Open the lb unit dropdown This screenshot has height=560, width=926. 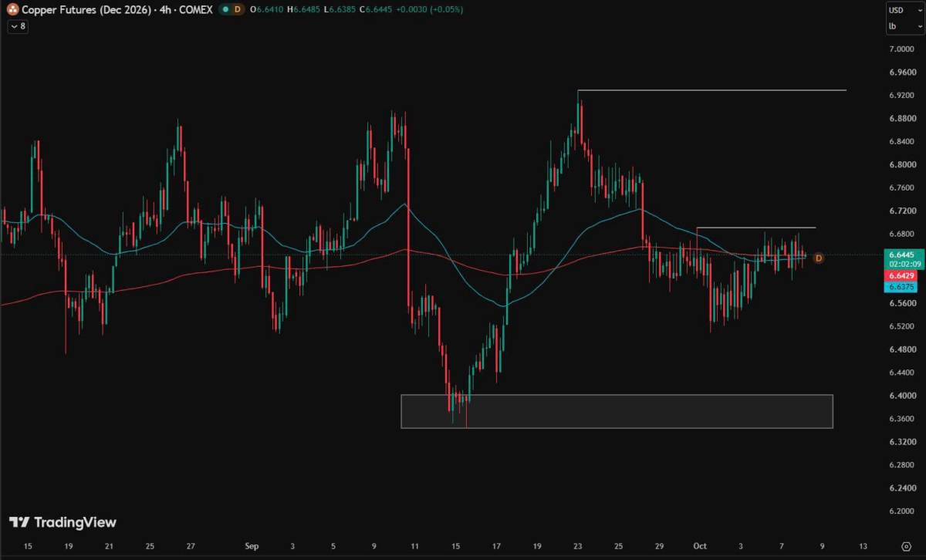click(x=904, y=26)
